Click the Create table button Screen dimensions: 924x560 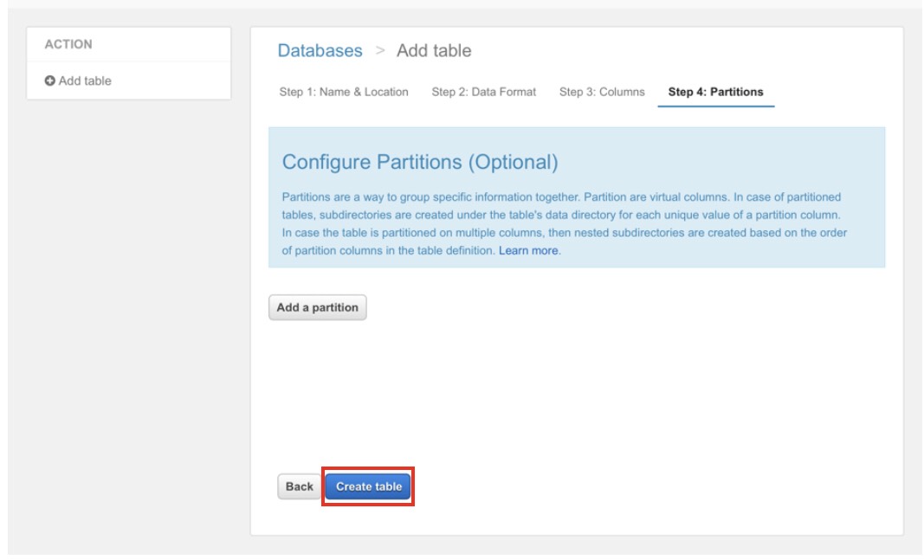[x=369, y=486]
